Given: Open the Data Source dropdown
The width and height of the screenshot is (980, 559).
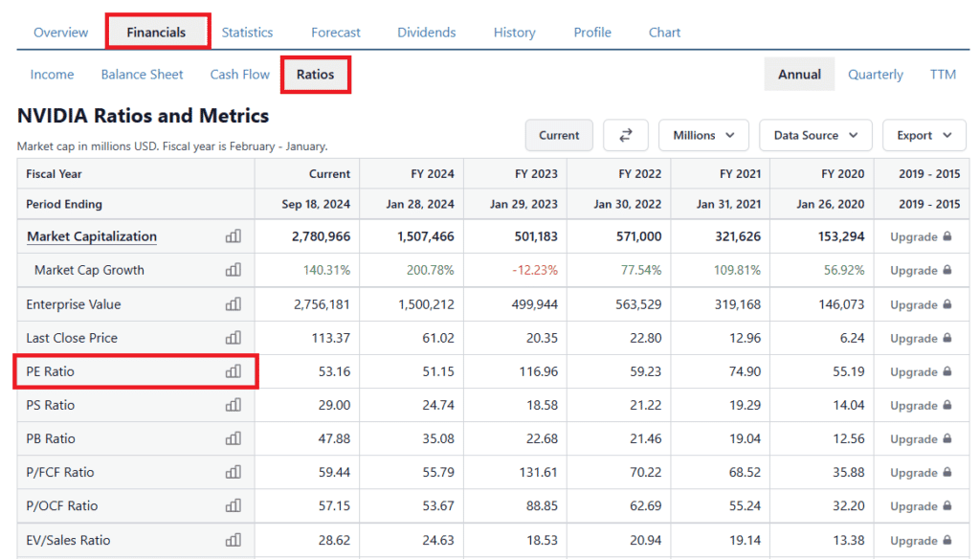Looking at the screenshot, I should pyautogui.click(x=815, y=135).
